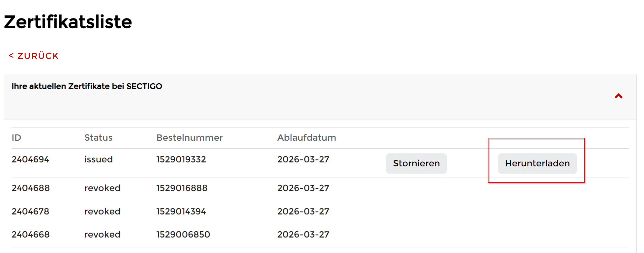The width and height of the screenshot is (644, 253).
Task: Select certificate ID 2404678
Action: pyautogui.click(x=30, y=211)
